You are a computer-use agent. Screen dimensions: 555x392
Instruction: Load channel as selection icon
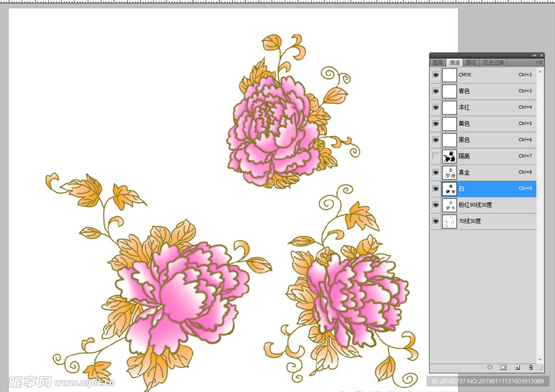(489, 367)
